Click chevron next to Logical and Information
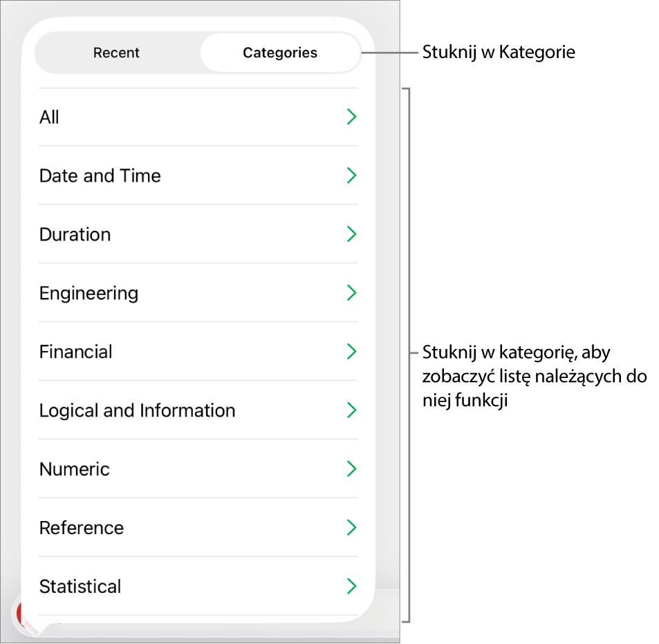 click(x=351, y=410)
